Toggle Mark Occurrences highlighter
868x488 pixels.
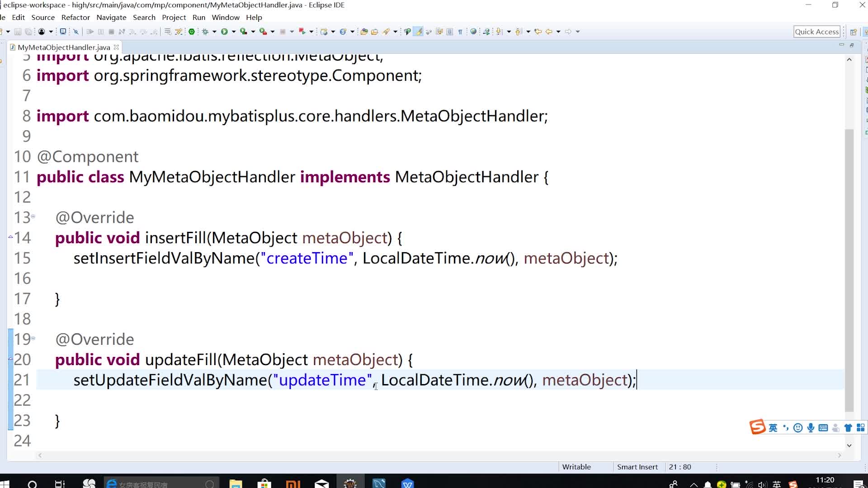click(x=419, y=32)
